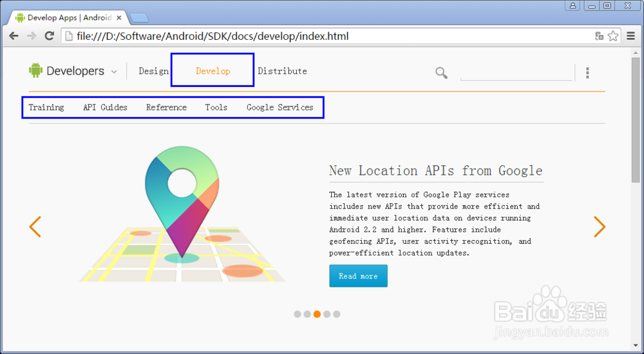Click the browser forward arrow

point(31,36)
